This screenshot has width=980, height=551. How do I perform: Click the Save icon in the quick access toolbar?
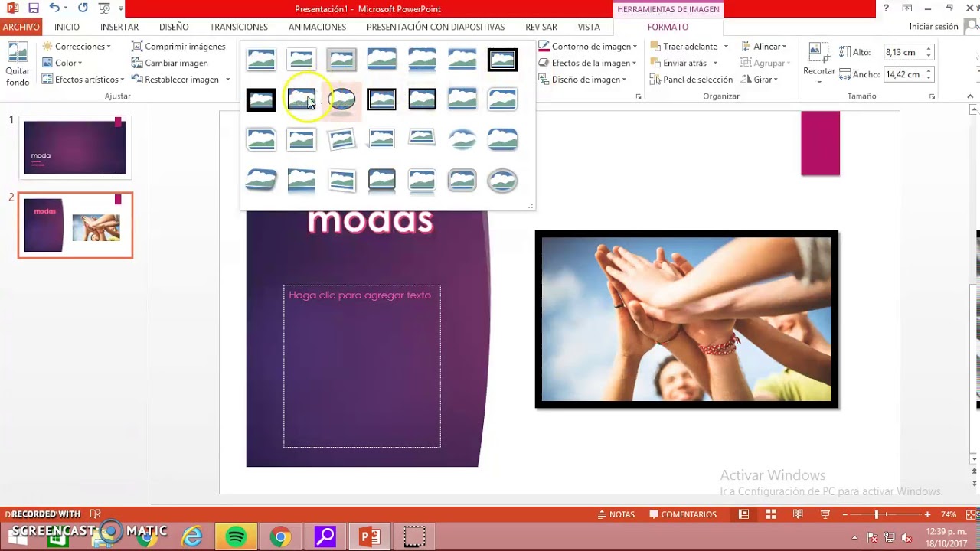pyautogui.click(x=33, y=8)
